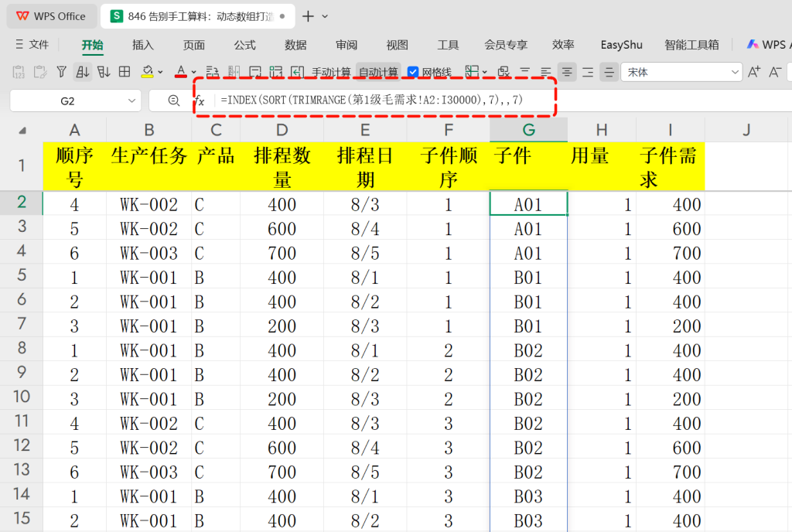
Task: Apply the yellow fill color bucket
Action: tap(147, 72)
